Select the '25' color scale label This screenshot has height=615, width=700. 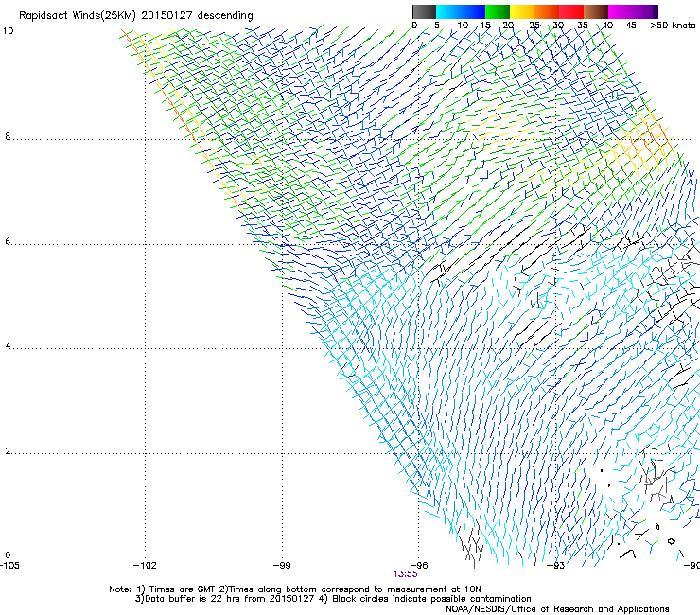pos(534,26)
